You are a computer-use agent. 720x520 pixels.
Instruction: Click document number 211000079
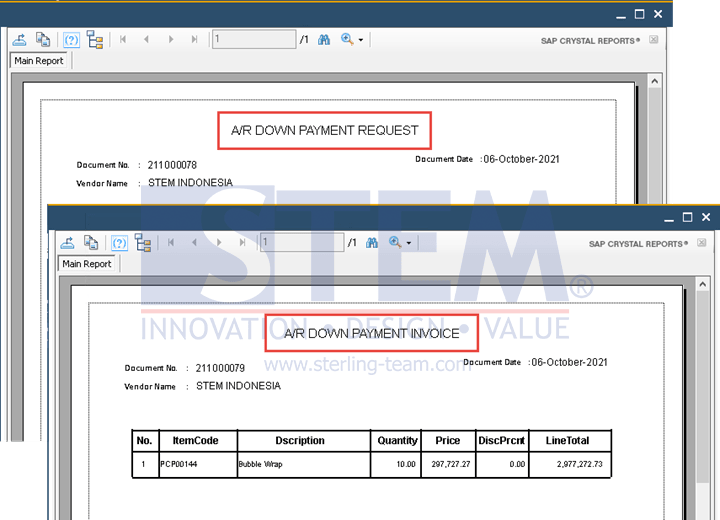[x=220, y=368]
